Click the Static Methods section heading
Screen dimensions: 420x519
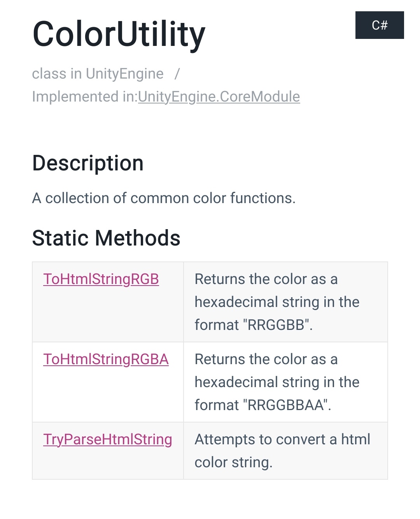[106, 238]
